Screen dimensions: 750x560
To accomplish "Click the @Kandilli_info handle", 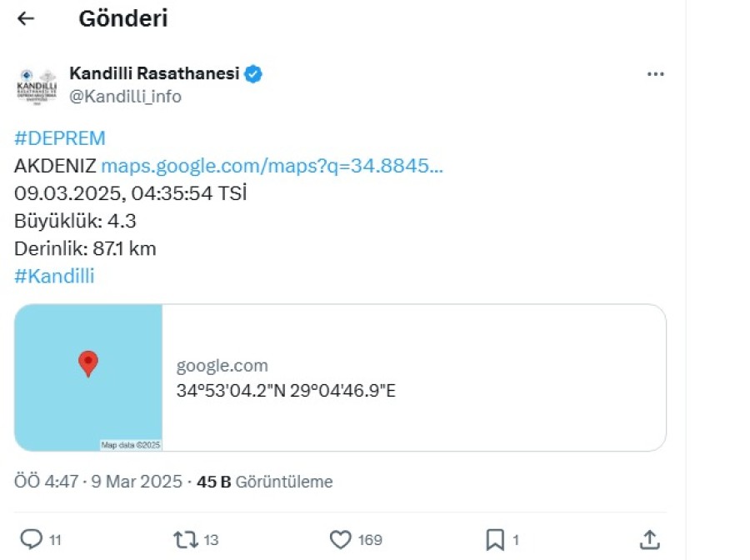I will coord(125,97).
